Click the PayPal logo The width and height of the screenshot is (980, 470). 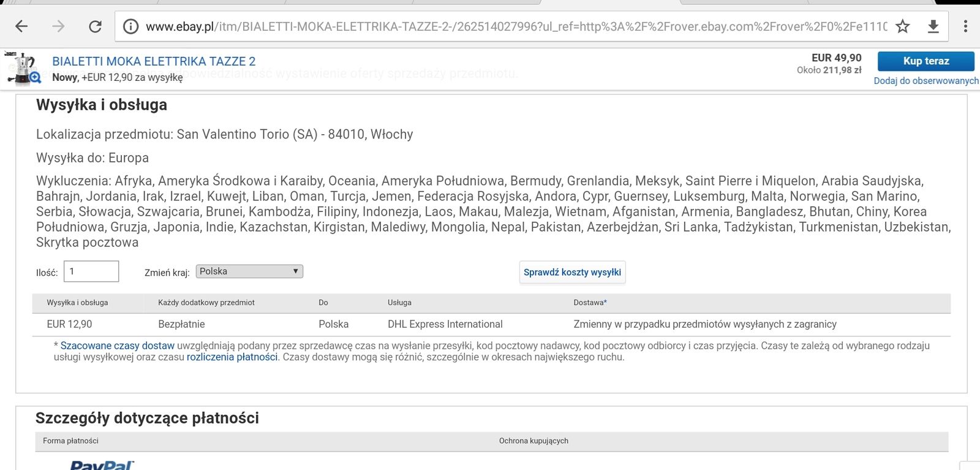(x=102, y=465)
